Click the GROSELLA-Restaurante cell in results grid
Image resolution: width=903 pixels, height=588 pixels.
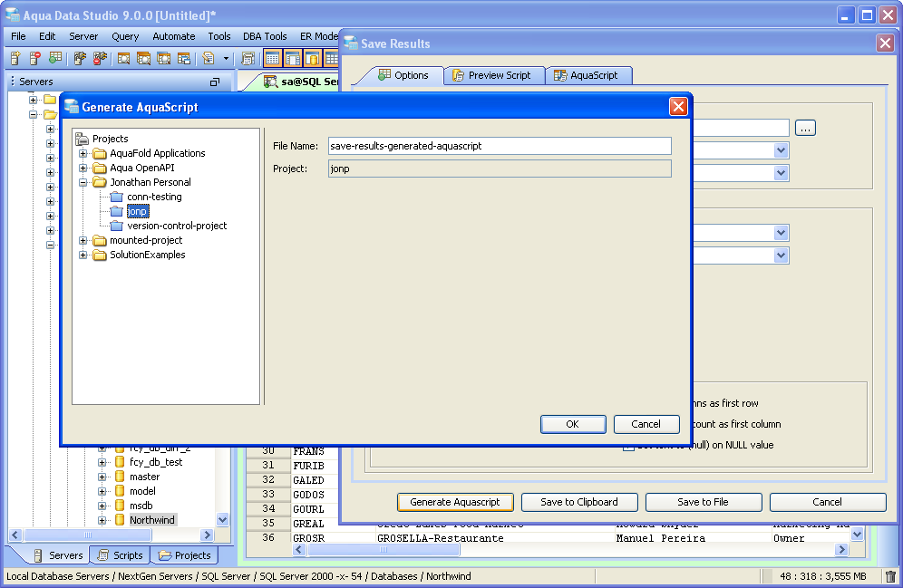[441, 538]
